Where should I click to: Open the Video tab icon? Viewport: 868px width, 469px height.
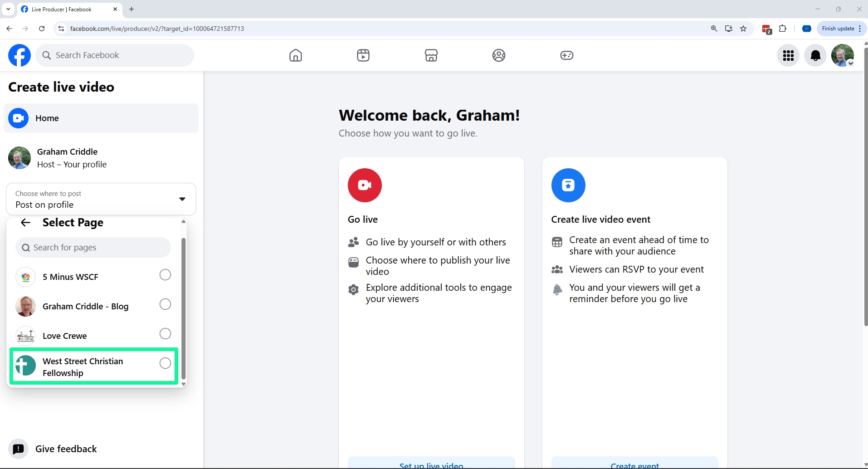point(363,55)
